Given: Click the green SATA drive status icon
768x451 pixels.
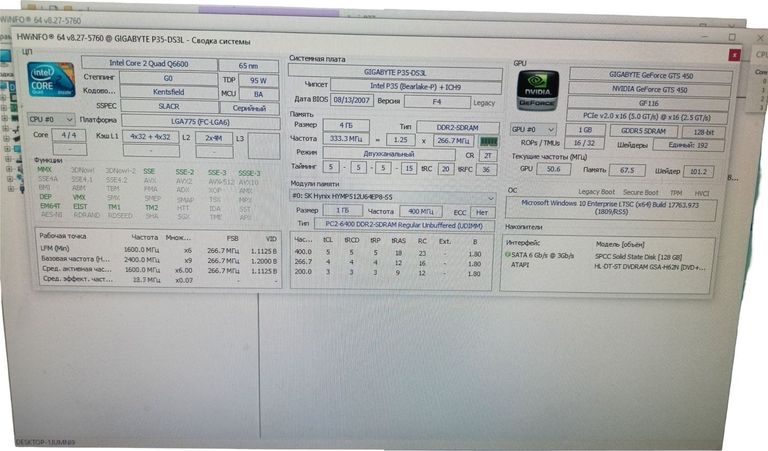Looking at the screenshot, I should [512, 257].
